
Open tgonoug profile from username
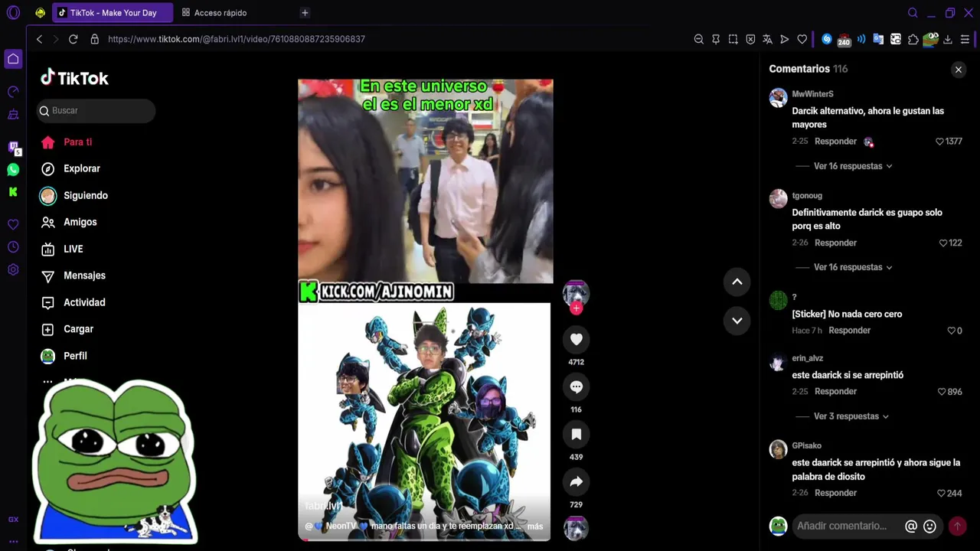(807, 196)
